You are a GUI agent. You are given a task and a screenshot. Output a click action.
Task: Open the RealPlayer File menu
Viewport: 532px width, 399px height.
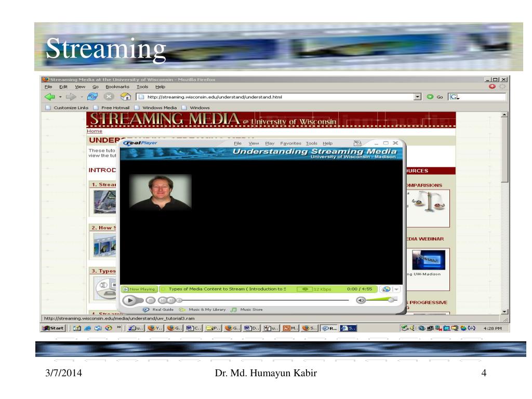point(237,143)
